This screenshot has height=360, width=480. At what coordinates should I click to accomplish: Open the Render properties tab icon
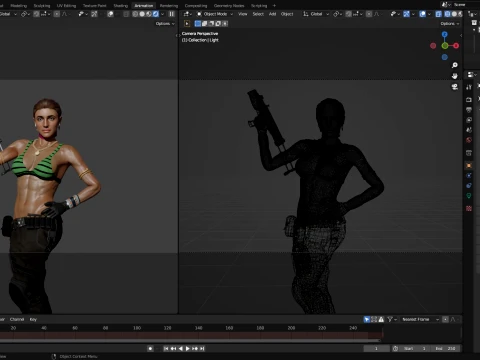[469, 100]
